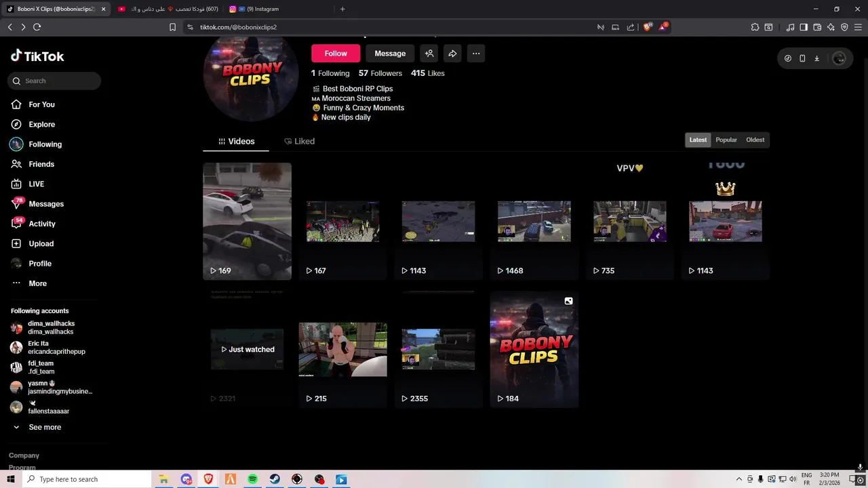Open the get-app phone icon

point(802,58)
